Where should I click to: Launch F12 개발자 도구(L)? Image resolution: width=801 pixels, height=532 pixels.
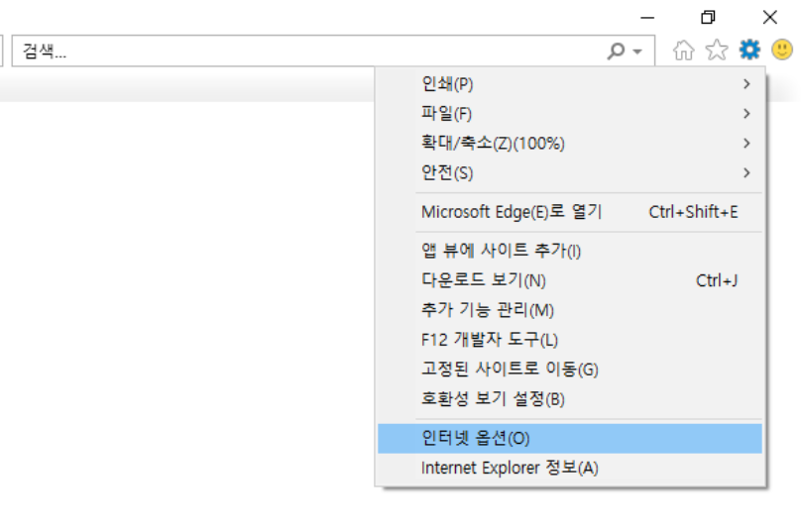pos(570,340)
